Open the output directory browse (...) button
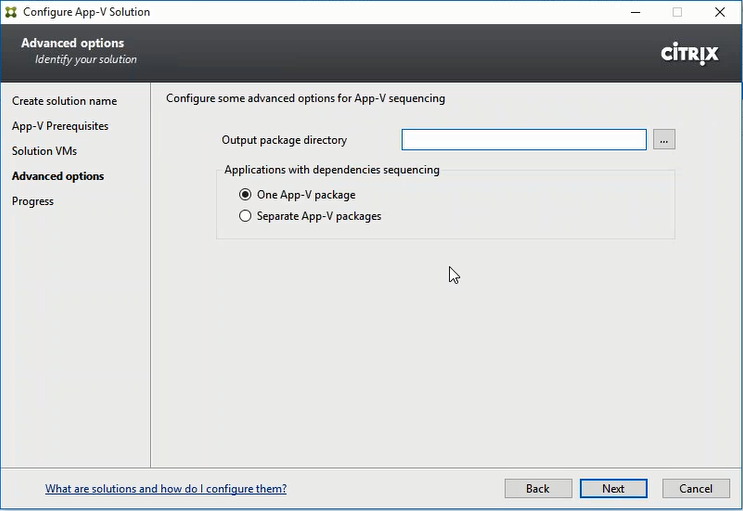The image size is (743, 511). click(x=665, y=140)
